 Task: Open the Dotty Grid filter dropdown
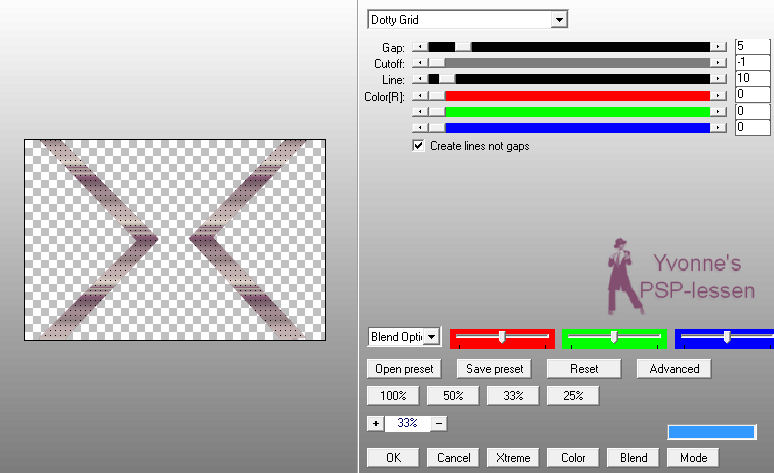(x=559, y=20)
